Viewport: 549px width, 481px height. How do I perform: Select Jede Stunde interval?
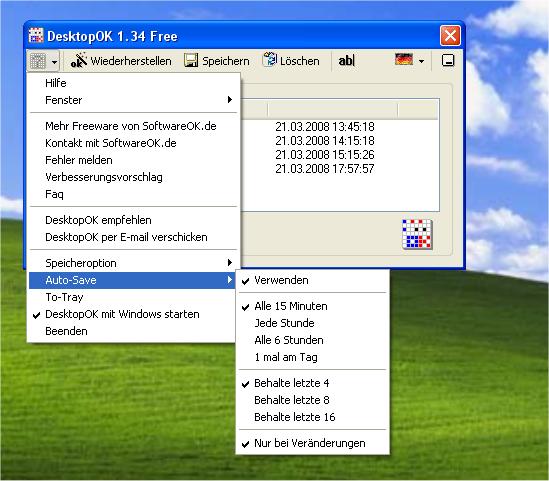(x=312, y=323)
